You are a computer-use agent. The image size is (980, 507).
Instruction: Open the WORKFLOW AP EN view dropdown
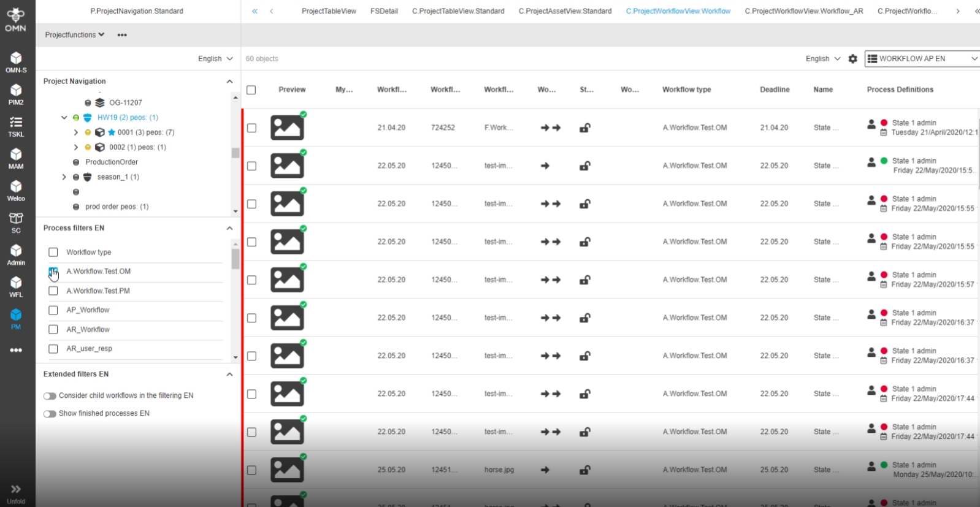[x=922, y=59]
